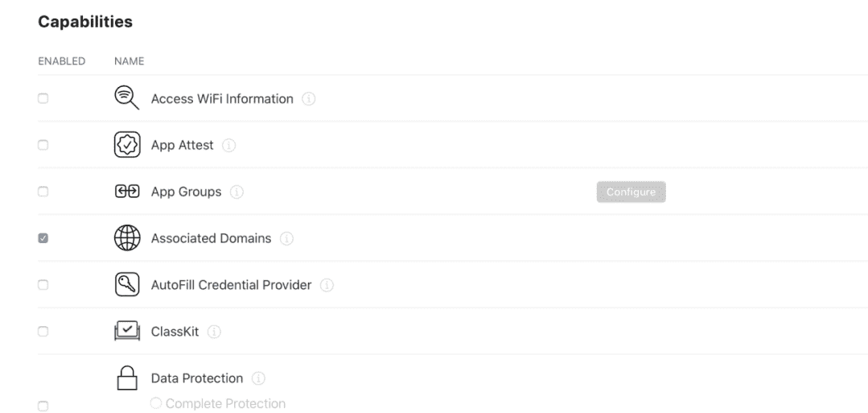Image resolution: width=868 pixels, height=413 pixels.
Task: Show ClassKit info icon details
Action: tap(214, 332)
